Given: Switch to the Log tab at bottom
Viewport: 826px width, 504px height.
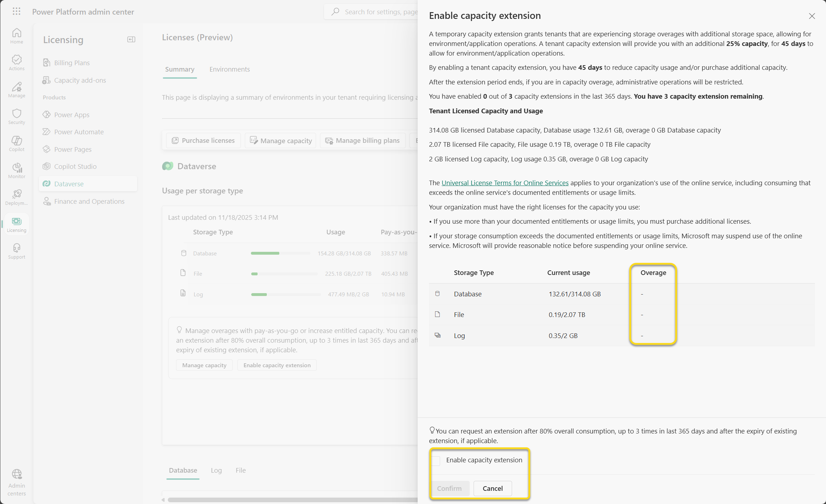Looking at the screenshot, I should click(x=216, y=471).
